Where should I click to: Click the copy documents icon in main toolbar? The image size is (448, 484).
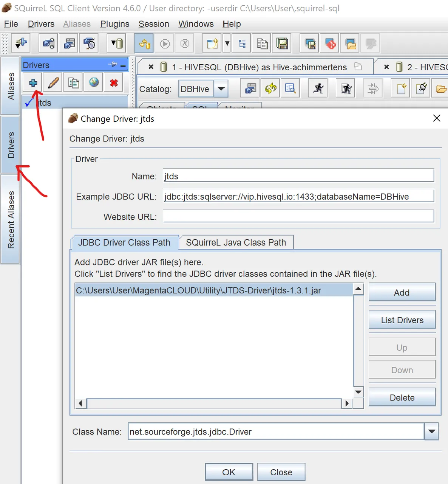(262, 43)
